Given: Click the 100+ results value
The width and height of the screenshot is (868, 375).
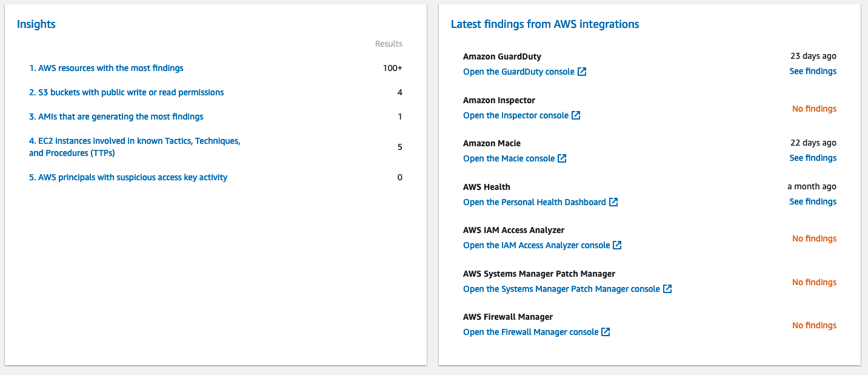Looking at the screenshot, I should point(393,68).
